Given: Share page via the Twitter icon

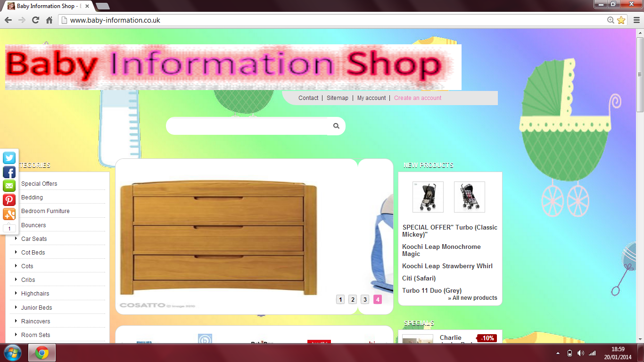Looking at the screenshot, I should click(x=9, y=158).
